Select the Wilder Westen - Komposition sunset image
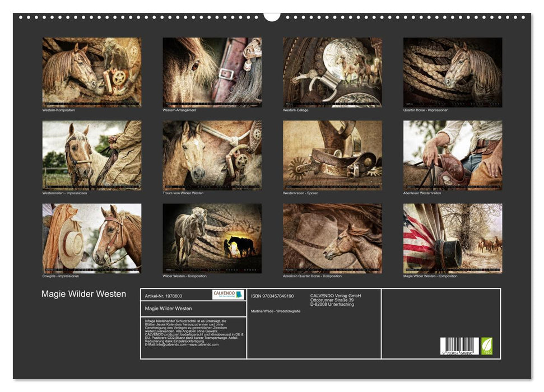The width and height of the screenshot is (544, 392). pos(212,238)
